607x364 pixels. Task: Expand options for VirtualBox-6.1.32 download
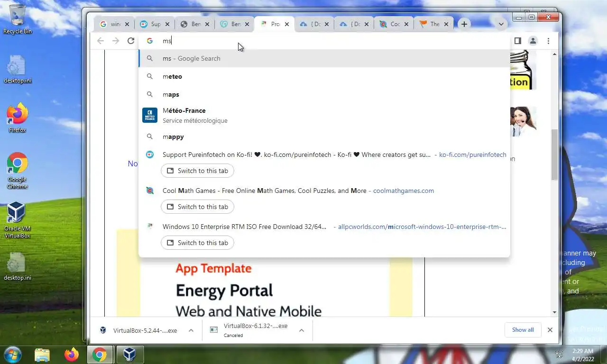point(302,330)
